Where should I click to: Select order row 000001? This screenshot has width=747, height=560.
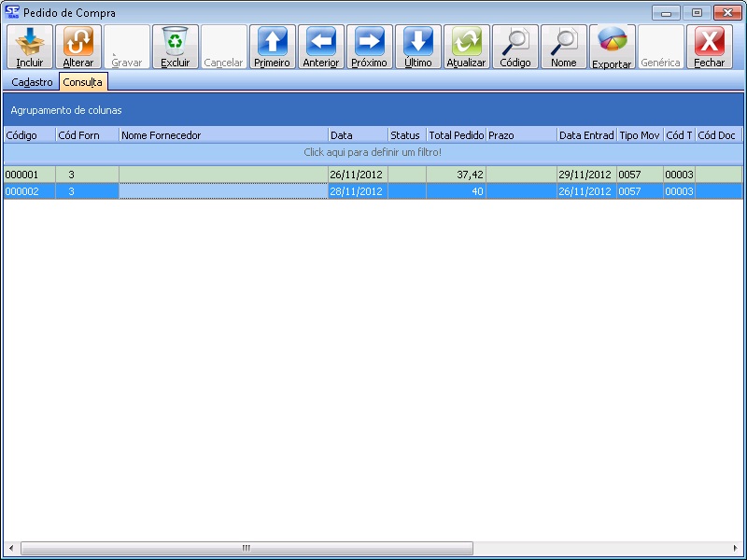pyautogui.click(x=28, y=175)
